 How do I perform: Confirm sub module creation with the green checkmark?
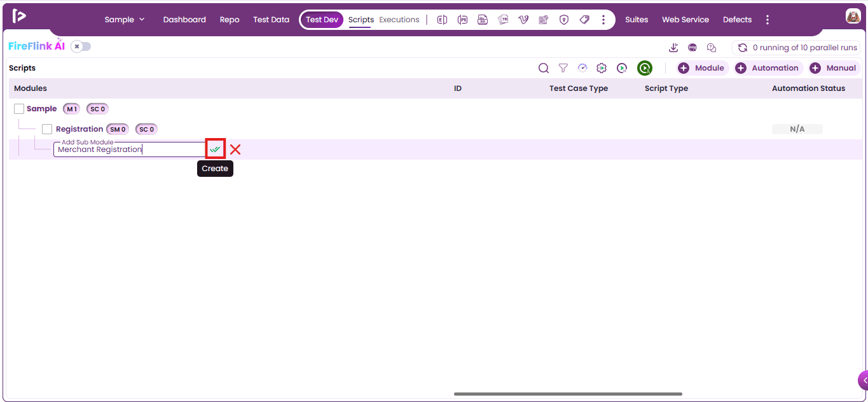[x=215, y=149]
